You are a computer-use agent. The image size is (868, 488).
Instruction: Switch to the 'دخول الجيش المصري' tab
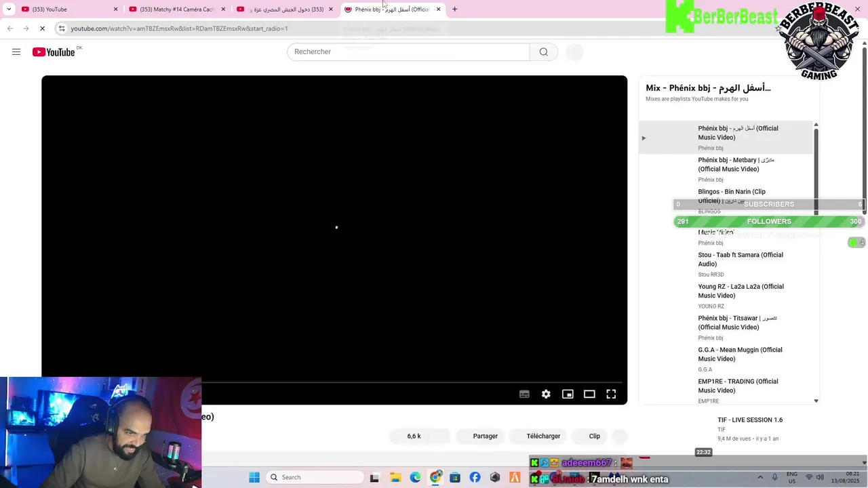(285, 9)
